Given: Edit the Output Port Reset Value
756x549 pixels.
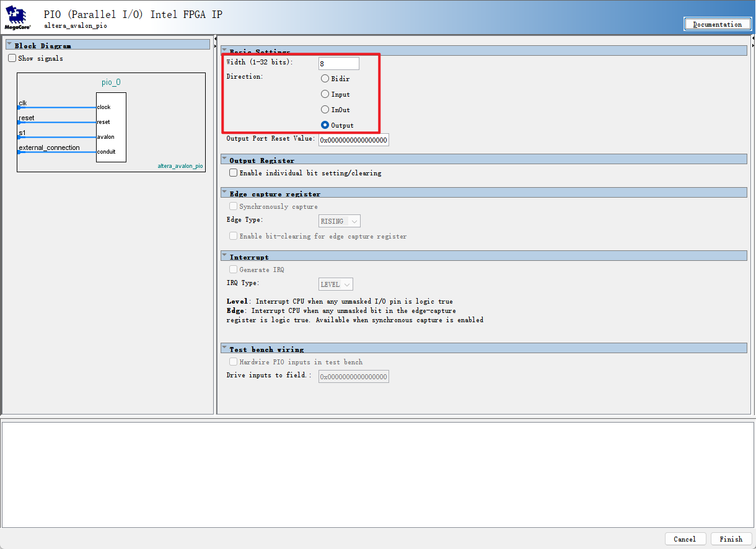Looking at the screenshot, I should pyautogui.click(x=353, y=139).
